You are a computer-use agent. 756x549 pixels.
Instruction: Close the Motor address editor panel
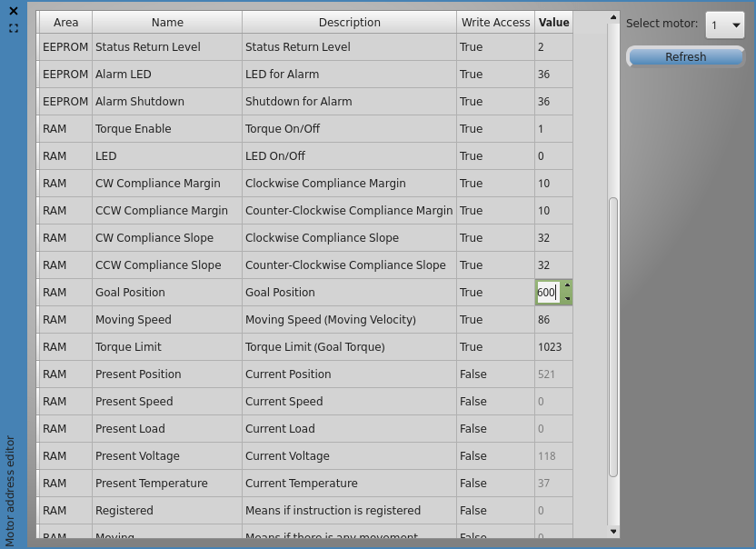(14, 12)
